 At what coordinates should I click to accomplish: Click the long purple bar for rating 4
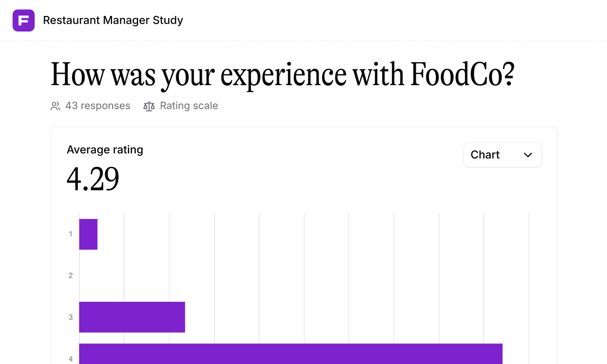pyautogui.click(x=291, y=354)
